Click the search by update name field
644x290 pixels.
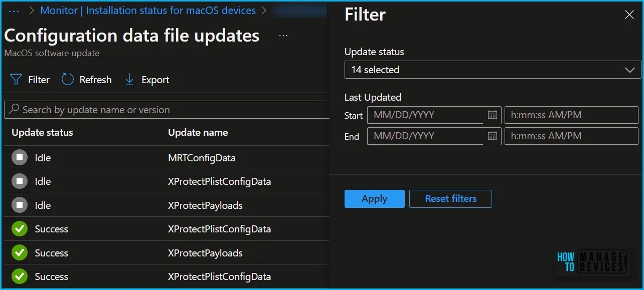tap(167, 110)
